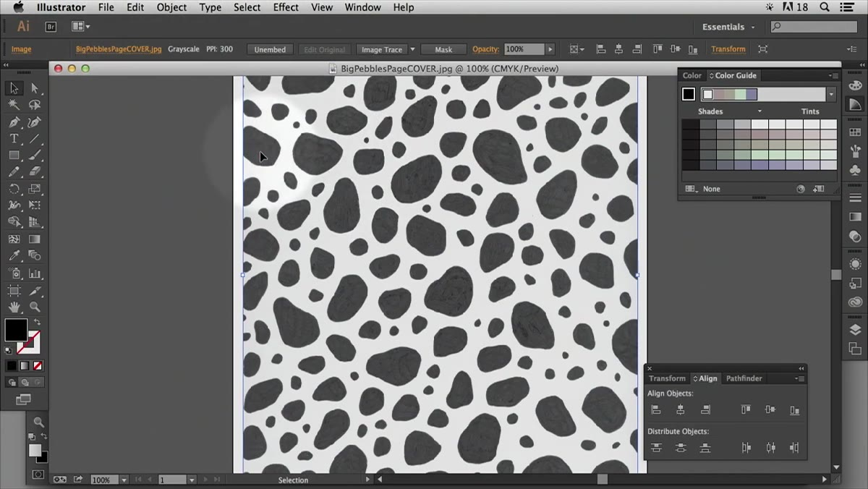868x489 pixels.
Task: Switch to the Pathfinder tab
Action: (744, 378)
